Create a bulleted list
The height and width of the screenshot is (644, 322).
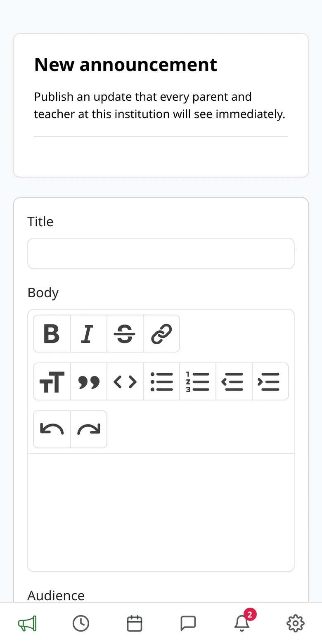pyautogui.click(x=161, y=381)
